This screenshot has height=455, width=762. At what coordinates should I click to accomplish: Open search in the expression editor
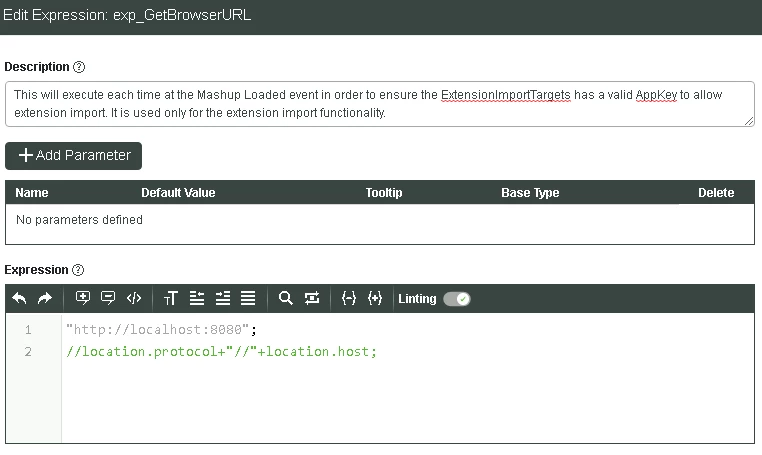point(286,298)
